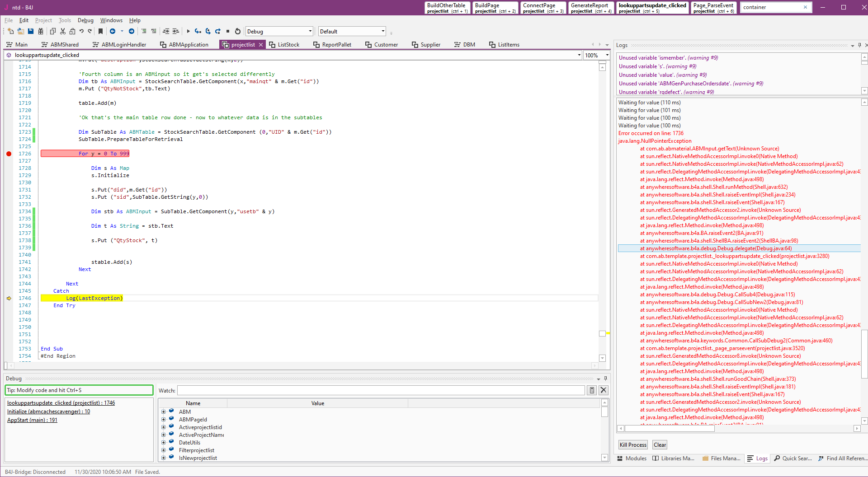Open the Debug menu
The width and height of the screenshot is (868, 477).
click(x=85, y=20)
